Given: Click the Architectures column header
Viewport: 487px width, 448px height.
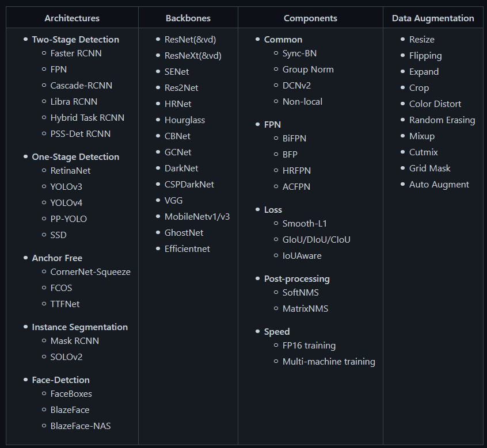Looking at the screenshot, I should (x=72, y=18).
